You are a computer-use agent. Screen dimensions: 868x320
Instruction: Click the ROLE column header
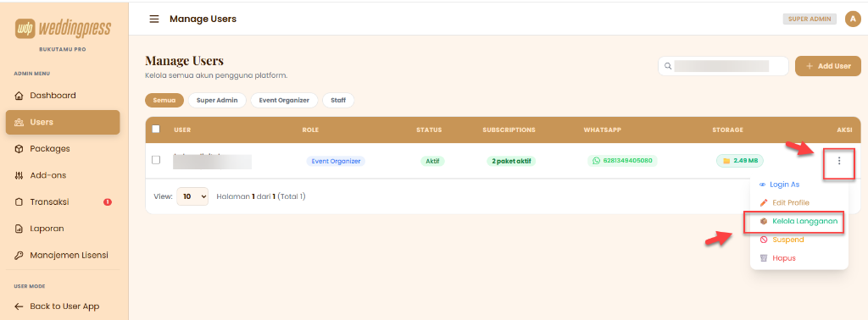[310, 130]
